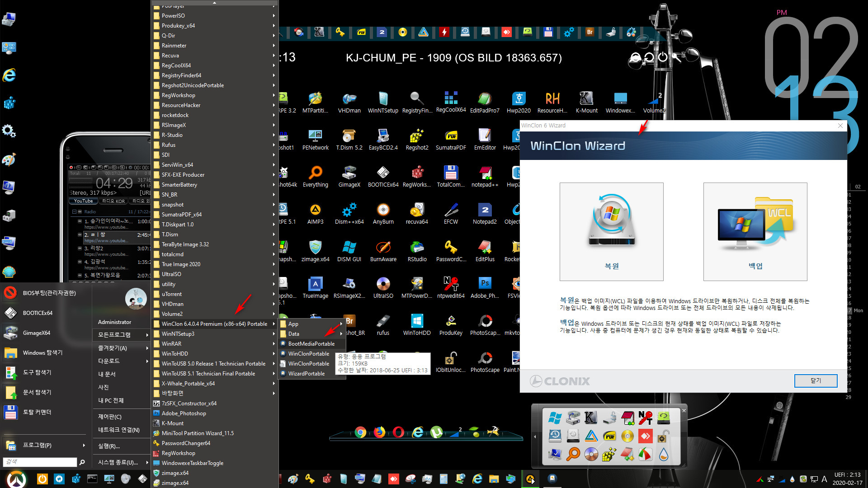Launch ProduKey desktop icon
The width and height of the screenshot is (868, 488).
coord(451,325)
